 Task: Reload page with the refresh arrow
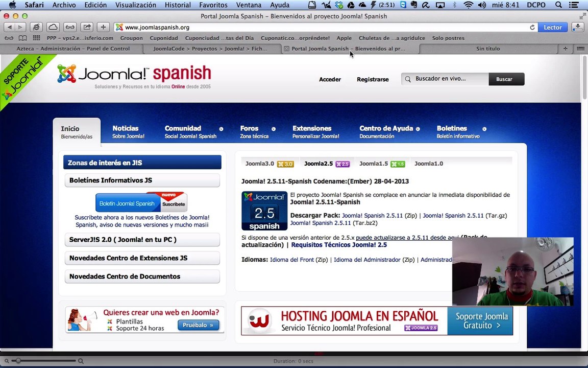coord(532,28)
